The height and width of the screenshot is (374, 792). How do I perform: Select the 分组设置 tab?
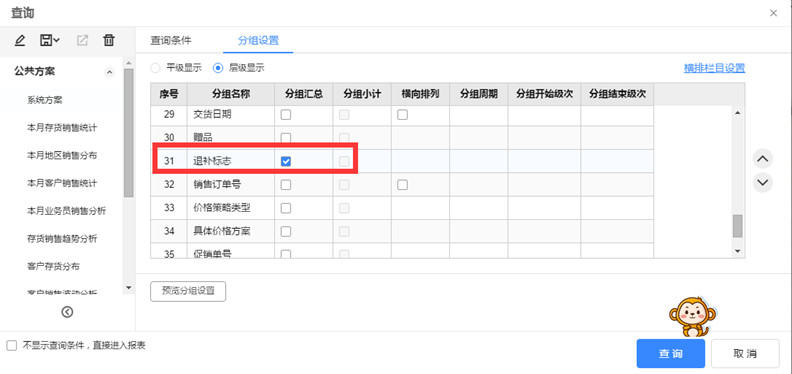point(258,41)
